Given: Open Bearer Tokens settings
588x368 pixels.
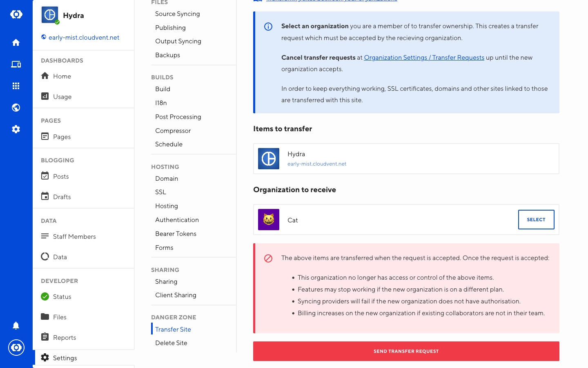Looking at the screenshot, I should (x=176, y=234).
